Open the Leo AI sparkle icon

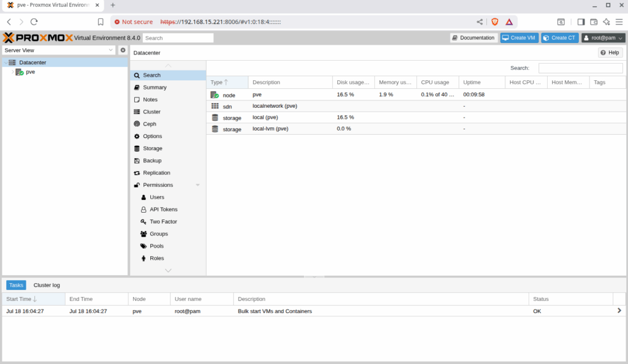click(x=607, y=21)
